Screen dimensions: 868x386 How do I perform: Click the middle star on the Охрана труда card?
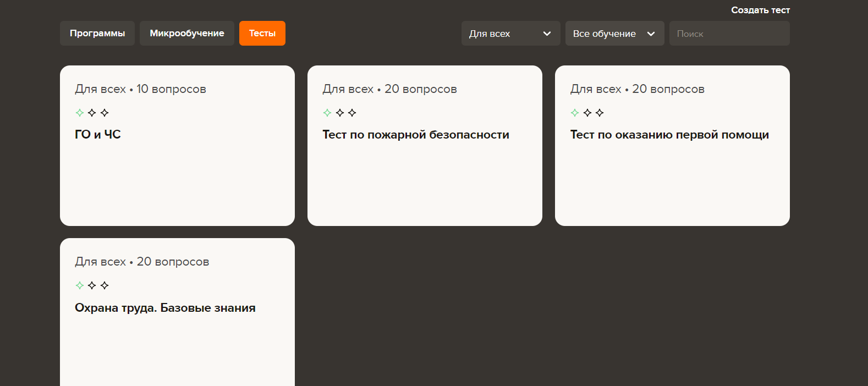[x=92, y=285]
